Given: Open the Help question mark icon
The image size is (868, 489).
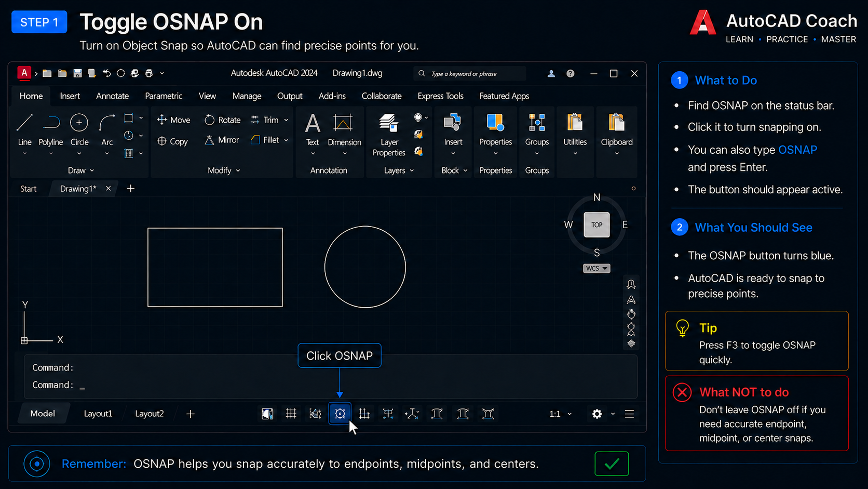Looking at the screenshot, I should tap(571, 73).
